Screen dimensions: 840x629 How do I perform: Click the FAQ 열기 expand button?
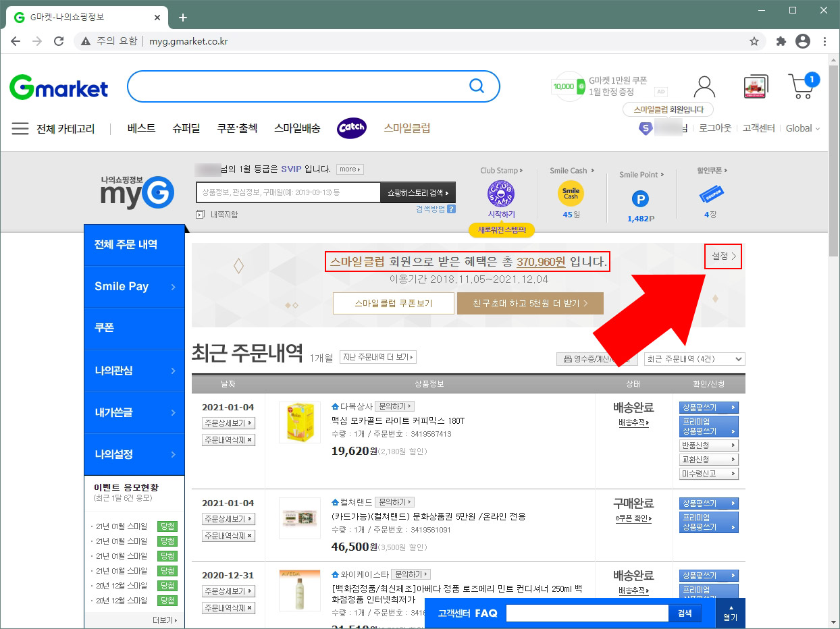click(731, 613)
